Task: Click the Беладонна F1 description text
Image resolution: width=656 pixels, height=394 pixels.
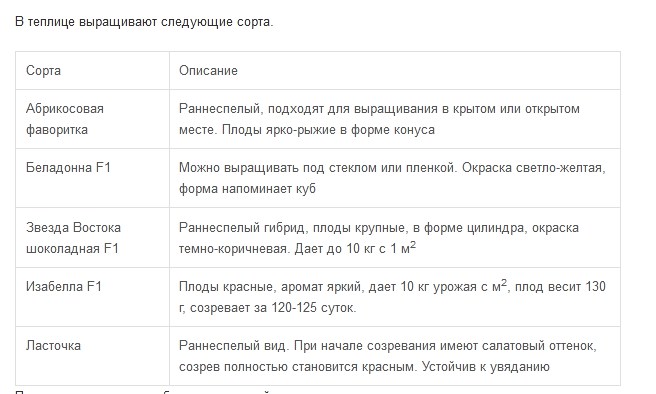Action: 392,178
